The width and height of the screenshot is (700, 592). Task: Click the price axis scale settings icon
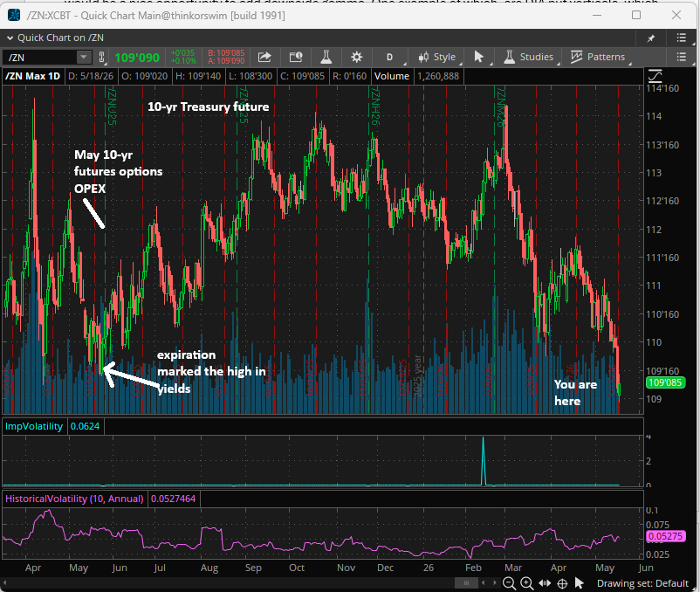(655, 76)
